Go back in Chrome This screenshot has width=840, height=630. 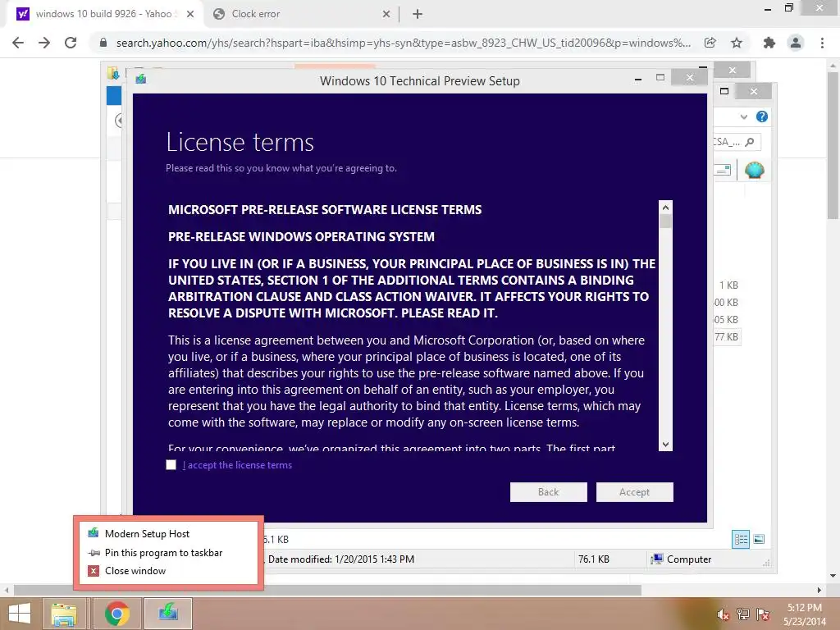click(18, 43)
